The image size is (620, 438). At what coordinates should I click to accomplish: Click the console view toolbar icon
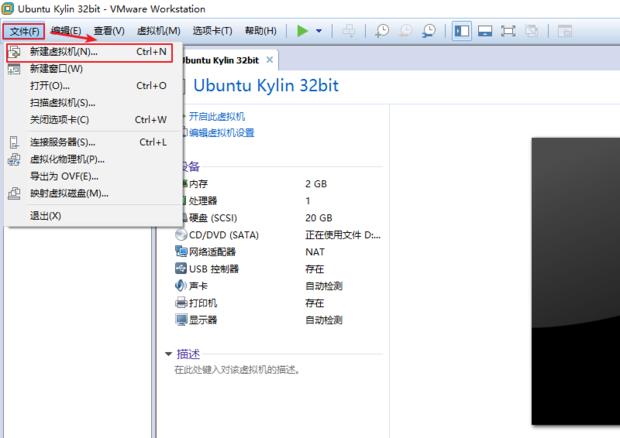point(565,31)
